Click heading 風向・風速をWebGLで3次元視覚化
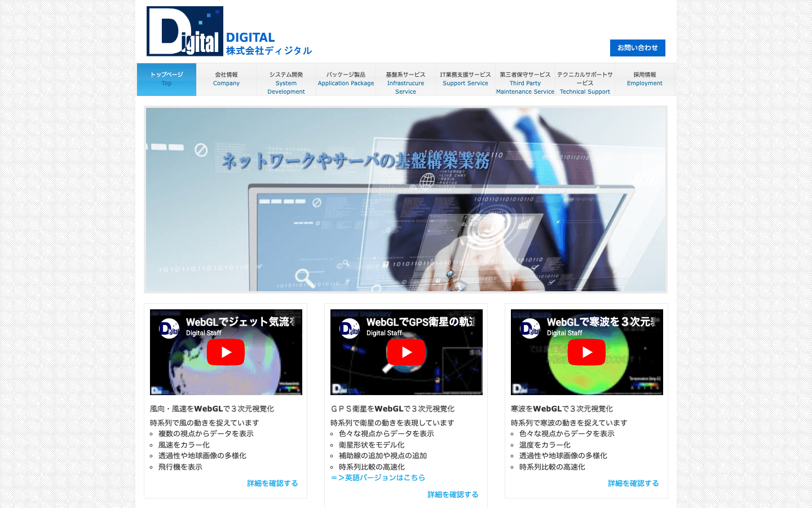 212,409
